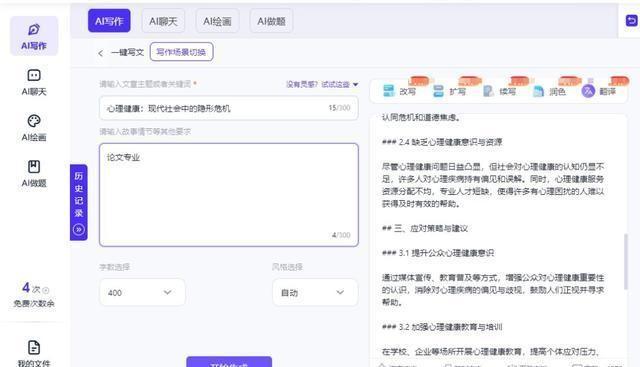This screenshot has height=367, width=640.
Task: Click the output panel vertical scrollbar
Action: (625, 262)
